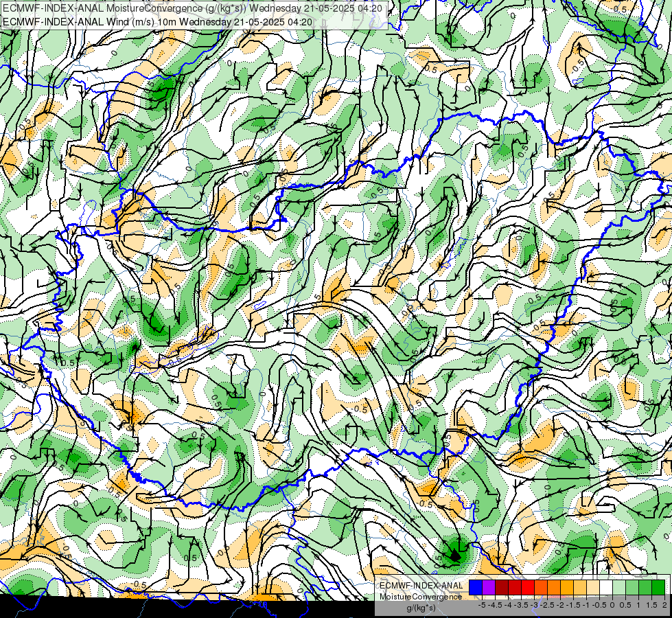Click the orange-red legend swatch right of -3

click(x=541, y=588)
